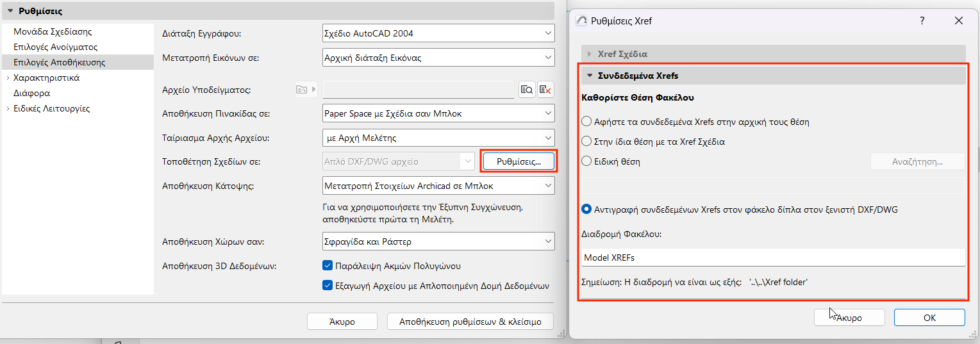The image size is (980, 344).
Task: Click 'Αποθήκευση ρυθμίσεων & κλείσιμο' button
Action: [470, 322]
